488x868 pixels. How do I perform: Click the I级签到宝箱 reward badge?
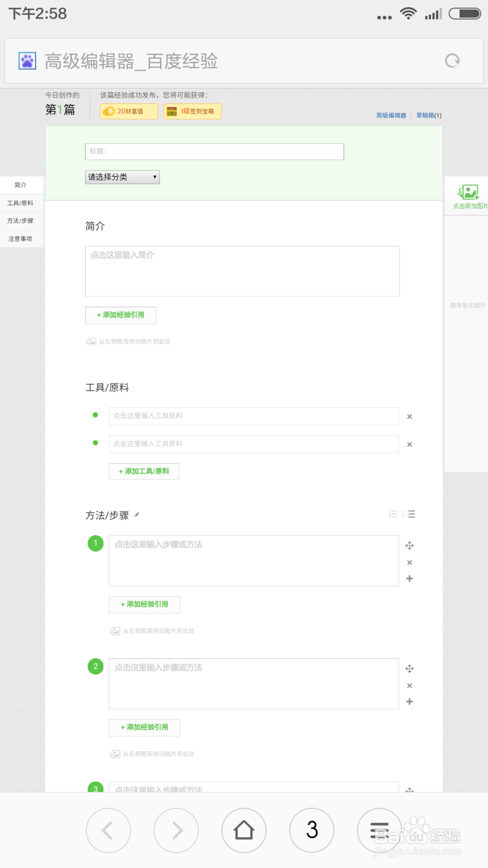click(192, 111)
